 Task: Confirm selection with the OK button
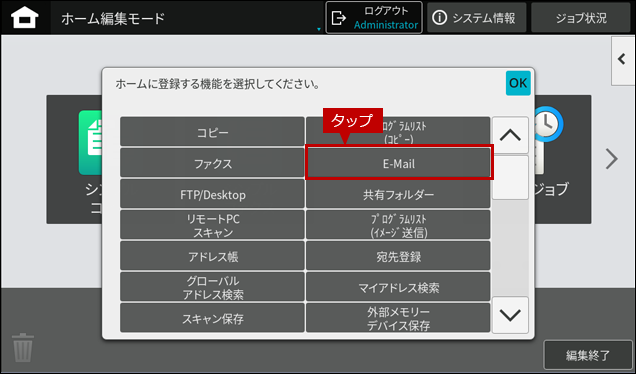(x=518, y=83)
